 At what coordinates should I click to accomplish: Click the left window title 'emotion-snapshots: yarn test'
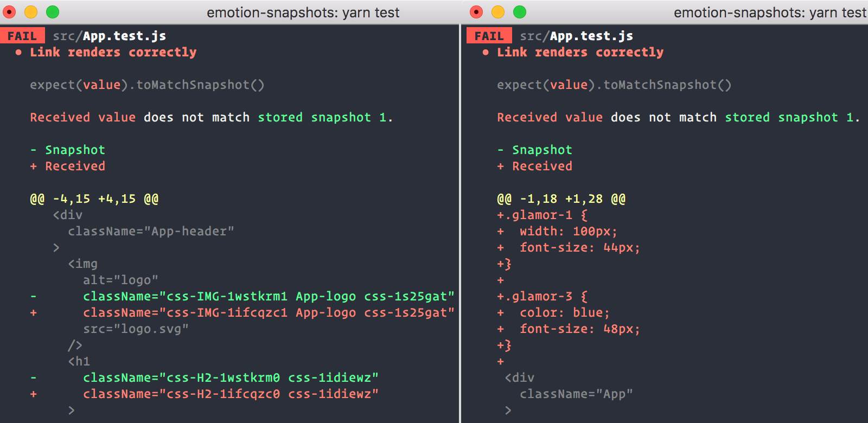[303, 12]
